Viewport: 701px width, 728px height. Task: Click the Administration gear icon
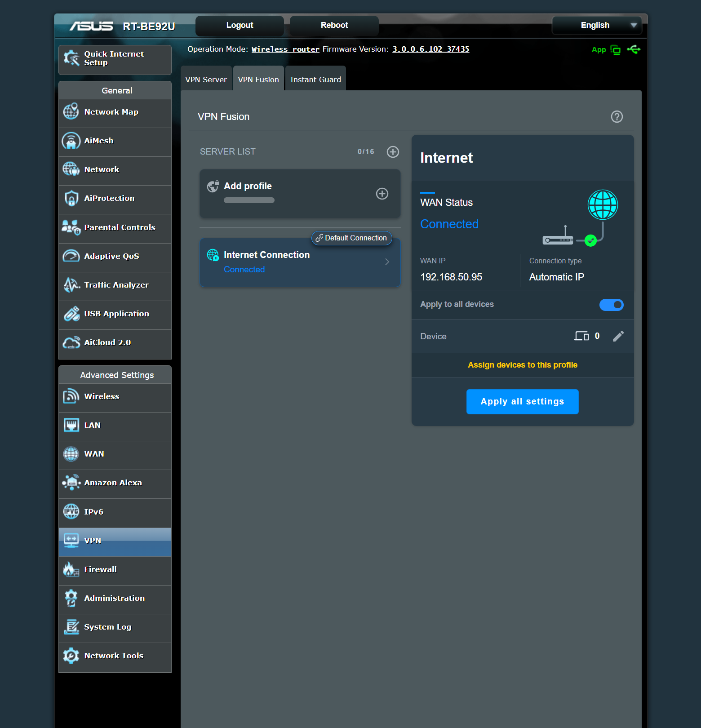[71, 598]
